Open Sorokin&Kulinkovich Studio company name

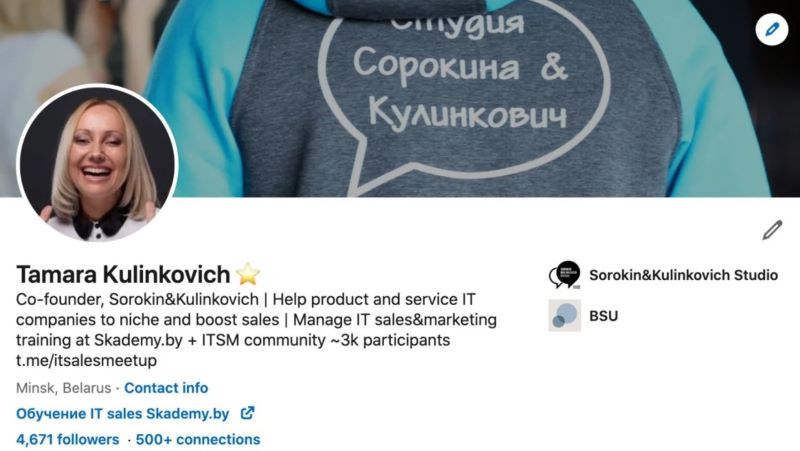(x=683, y=275)
